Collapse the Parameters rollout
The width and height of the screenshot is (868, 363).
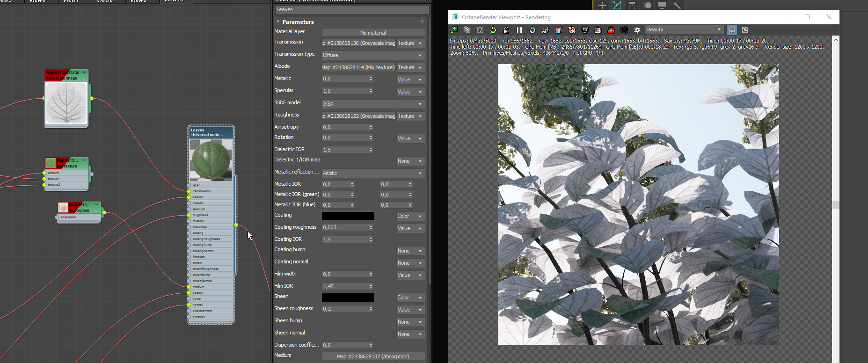(x=278, y=22)
